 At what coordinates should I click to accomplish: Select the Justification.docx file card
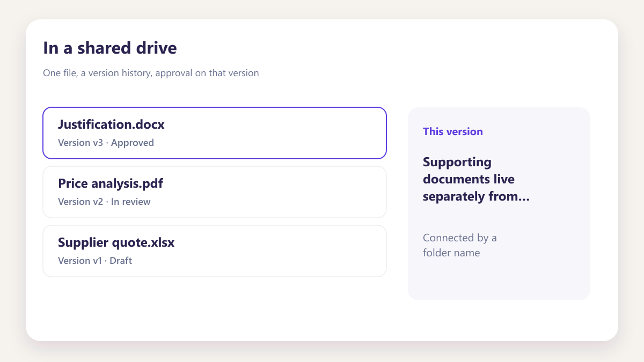click(x=215, y=133)
